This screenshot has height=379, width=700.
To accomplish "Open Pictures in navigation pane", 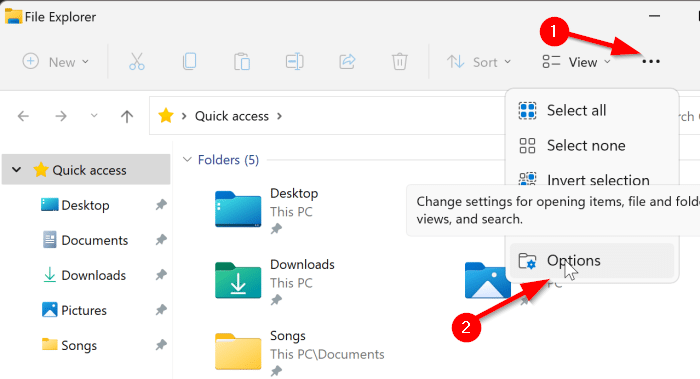I will 74,310.
